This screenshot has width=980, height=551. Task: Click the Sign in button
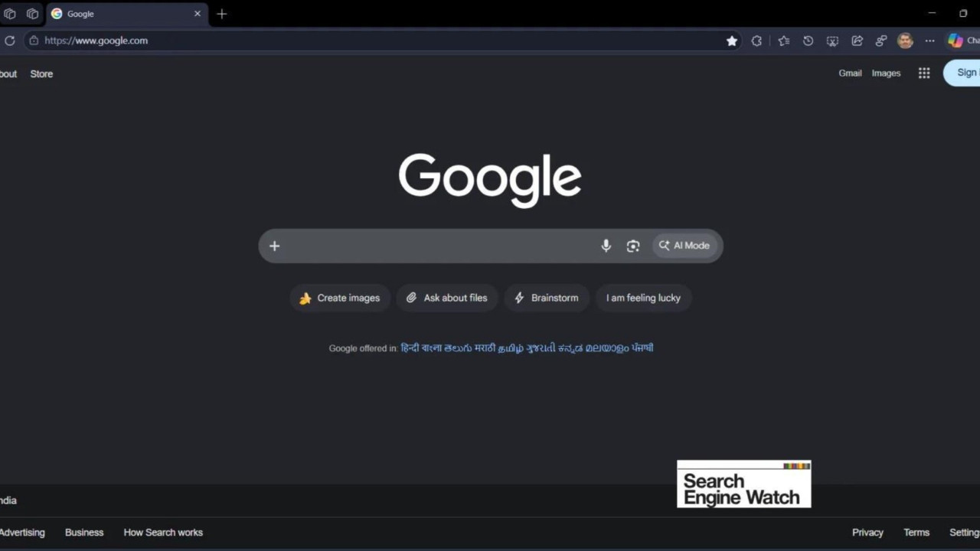point(962,73)
